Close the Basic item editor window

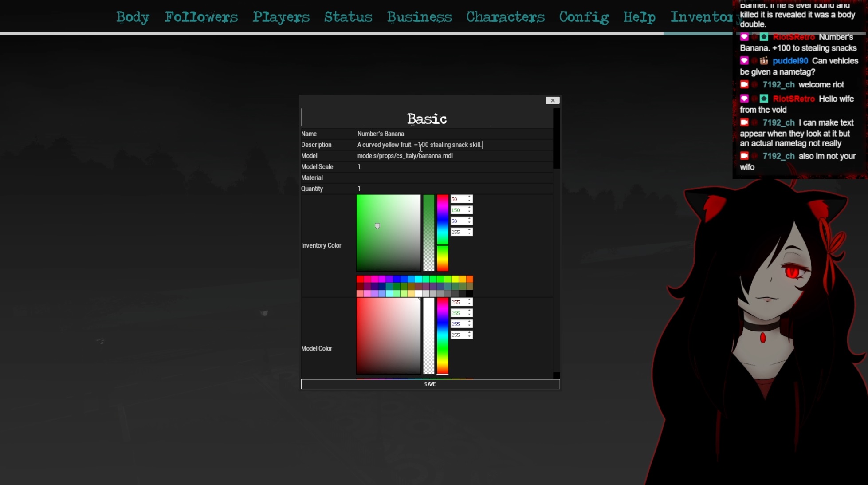553,100
